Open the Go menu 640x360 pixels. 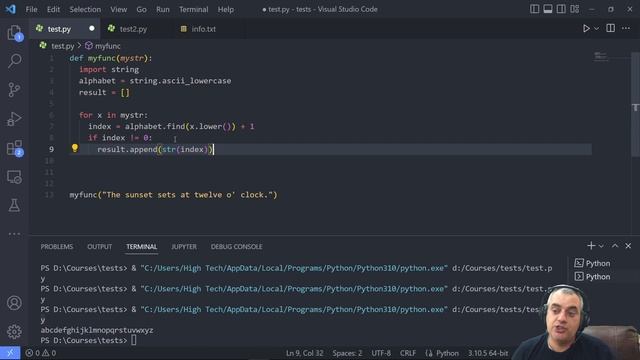(141, 9)
